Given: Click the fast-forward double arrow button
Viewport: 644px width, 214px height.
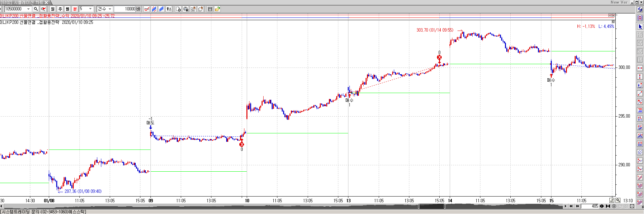Looking at the screenshot, I should coord(577,206).
